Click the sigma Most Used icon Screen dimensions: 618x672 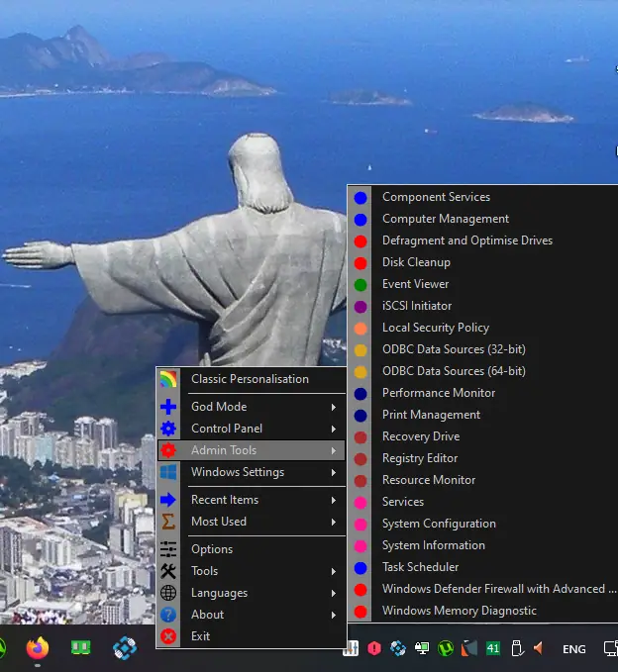pos(168,522)
